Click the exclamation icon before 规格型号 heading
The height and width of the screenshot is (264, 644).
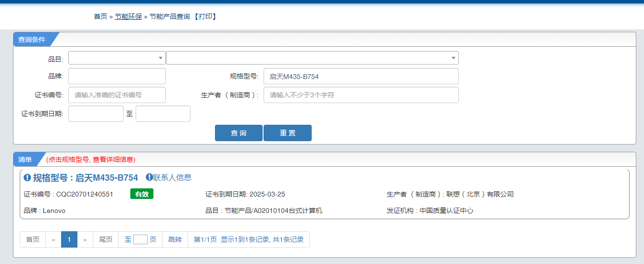(x=27, y=177)
